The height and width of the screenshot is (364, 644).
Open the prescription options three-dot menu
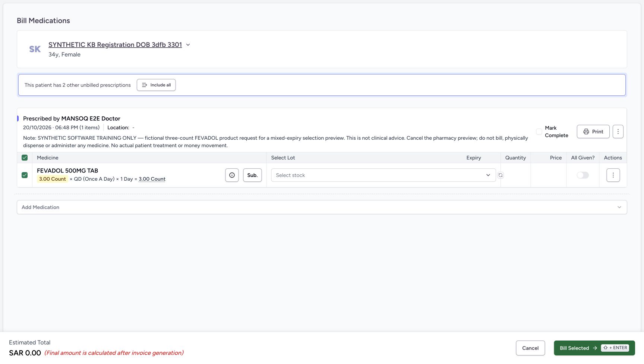(618, 132)
